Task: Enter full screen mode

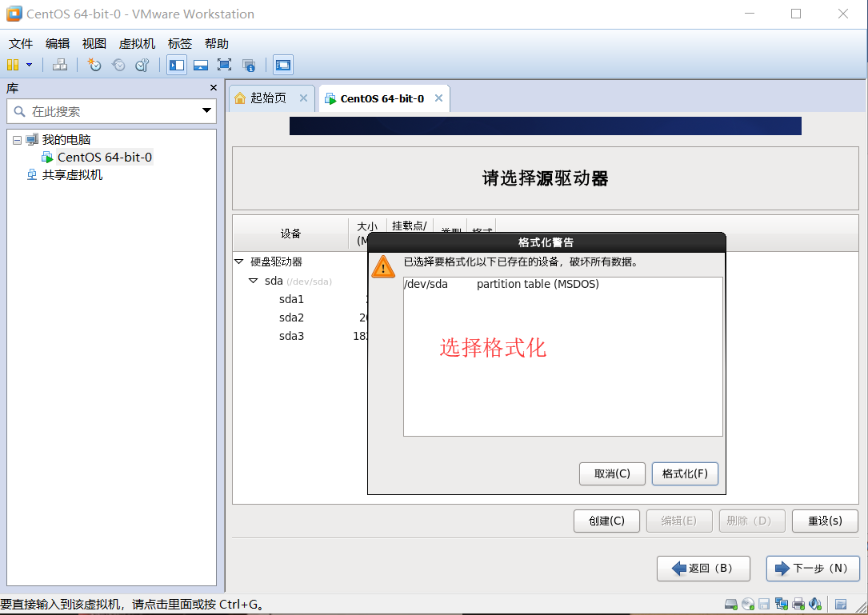Action: (x=224, y=66)
